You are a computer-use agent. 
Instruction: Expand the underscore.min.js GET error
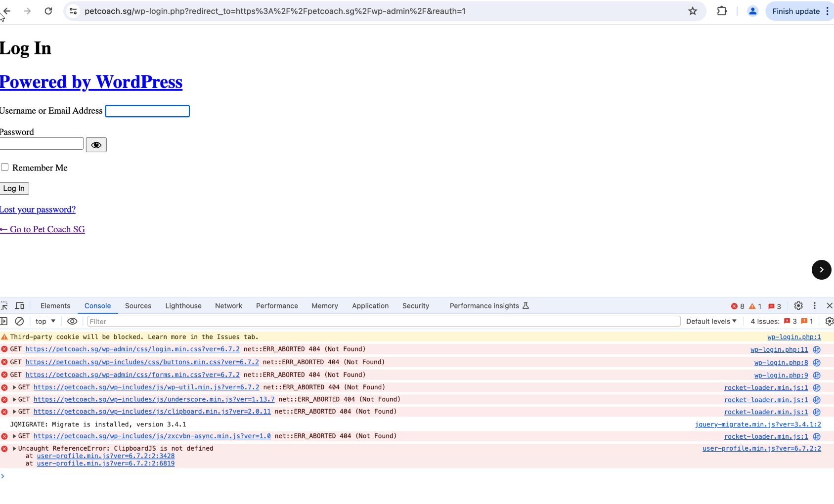coord(14,400)
